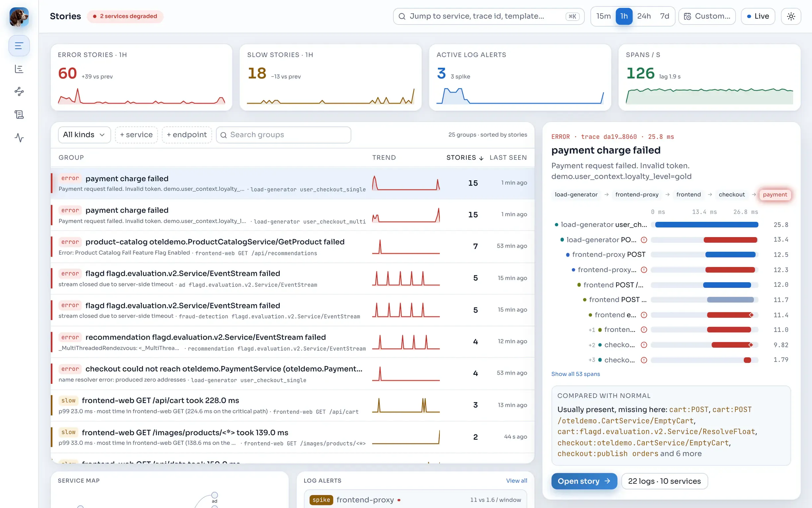Image resolution: width=812 pixels, height=508 pixels.
Task: Toggle Live mode
Action: coord(758,16)
